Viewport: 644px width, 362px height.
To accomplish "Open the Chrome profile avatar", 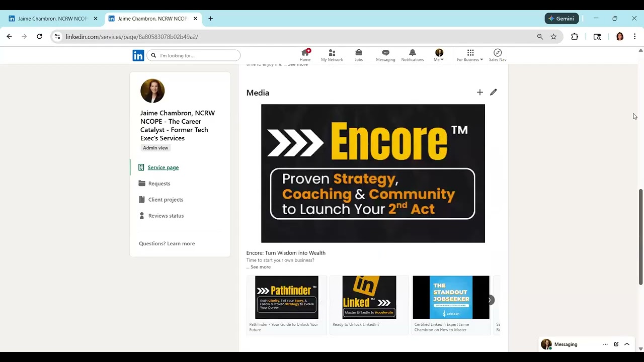I will (620, 37).
